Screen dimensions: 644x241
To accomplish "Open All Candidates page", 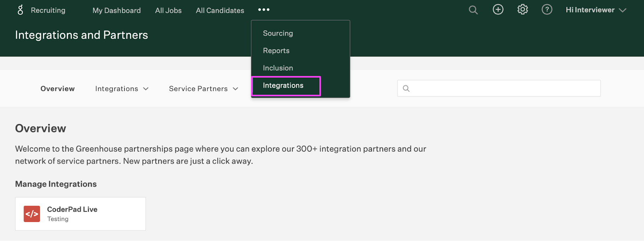I will click(x=220, y=10).
